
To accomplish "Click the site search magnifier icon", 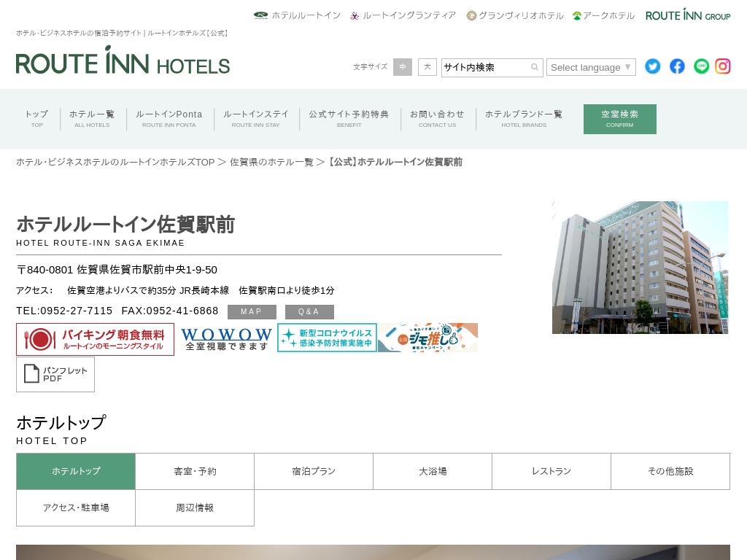I will [x=535, y=67].
